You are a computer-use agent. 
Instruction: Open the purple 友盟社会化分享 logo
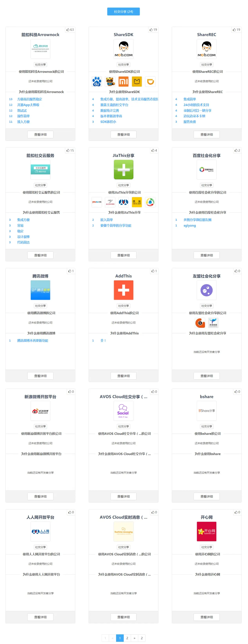[x=207, y=290]
